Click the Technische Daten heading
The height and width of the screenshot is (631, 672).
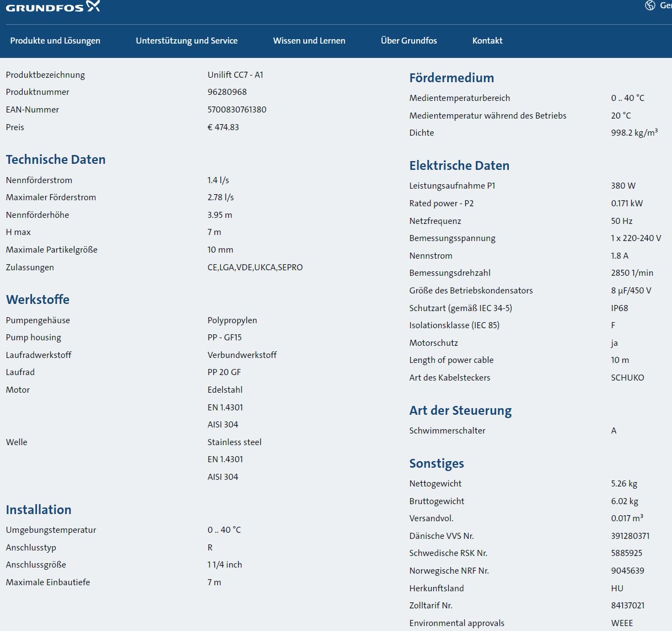(x=56, y=159)
